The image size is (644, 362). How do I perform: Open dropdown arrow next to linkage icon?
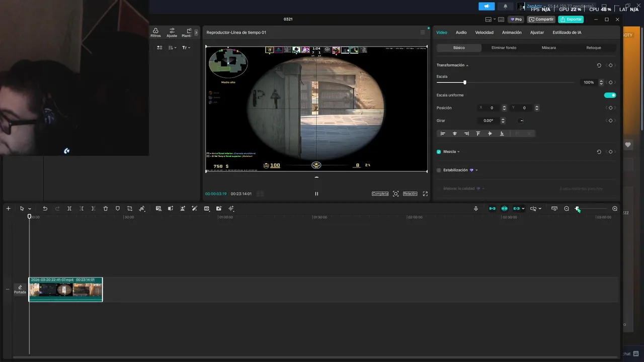[x=523, y=209]
